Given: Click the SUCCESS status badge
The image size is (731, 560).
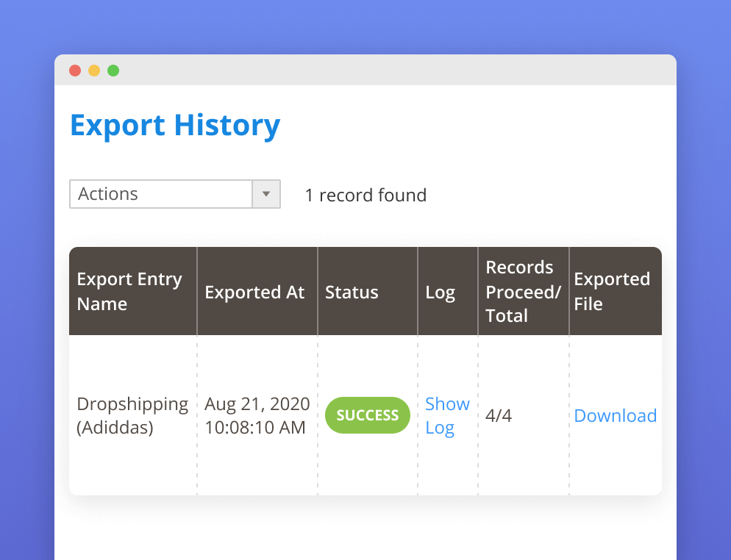Looking at the screenshot, I should 367,415.
